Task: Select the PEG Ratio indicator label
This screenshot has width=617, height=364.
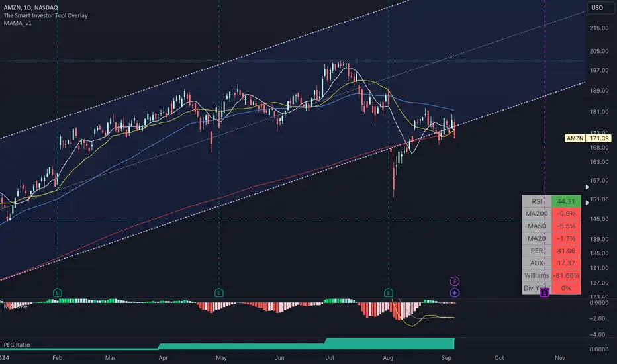Action: point(17,345)
